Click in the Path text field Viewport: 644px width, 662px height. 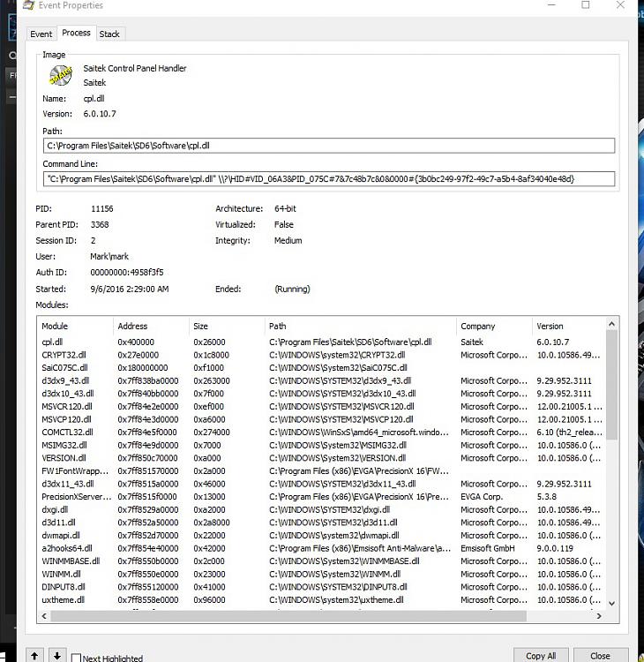pyautogui.click(x=329, y=146)
